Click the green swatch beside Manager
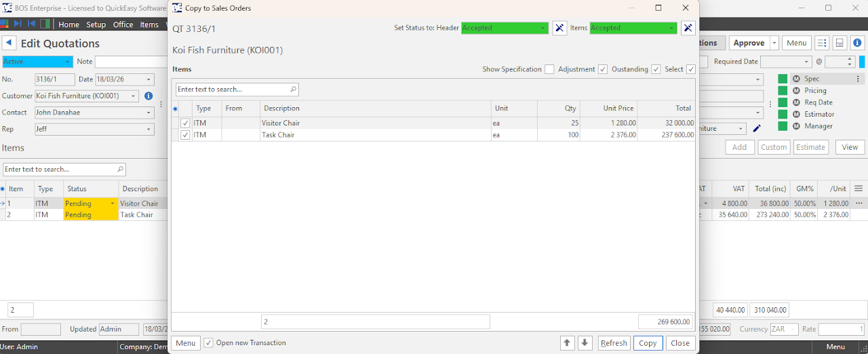Viewport: 868px width, 354px height. click(783, 126)
